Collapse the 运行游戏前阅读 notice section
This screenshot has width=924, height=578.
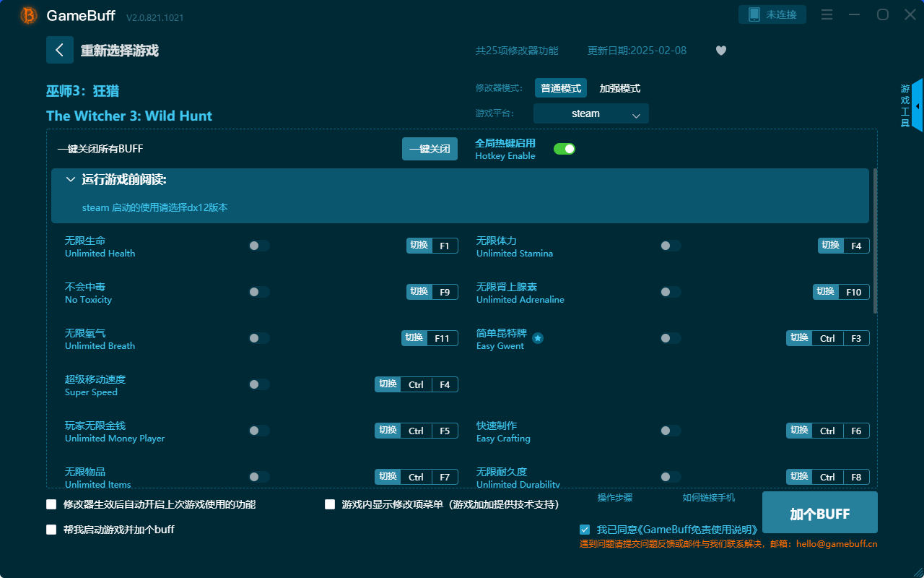pyautogui.click(x=71, y=178)
